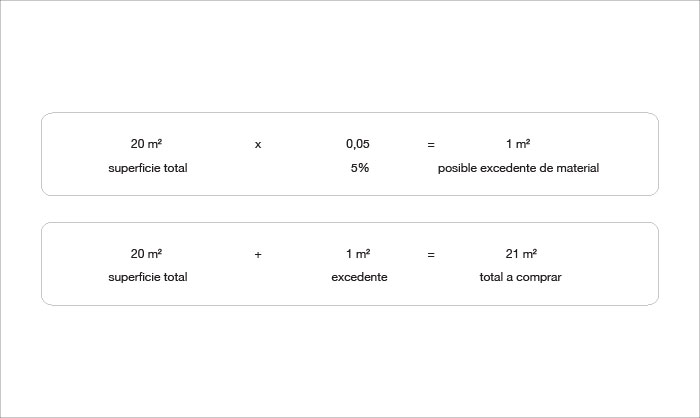Select the plus sign
Image resolution: width=700 pixels, height=418 pixels.
tap(258, 255)
